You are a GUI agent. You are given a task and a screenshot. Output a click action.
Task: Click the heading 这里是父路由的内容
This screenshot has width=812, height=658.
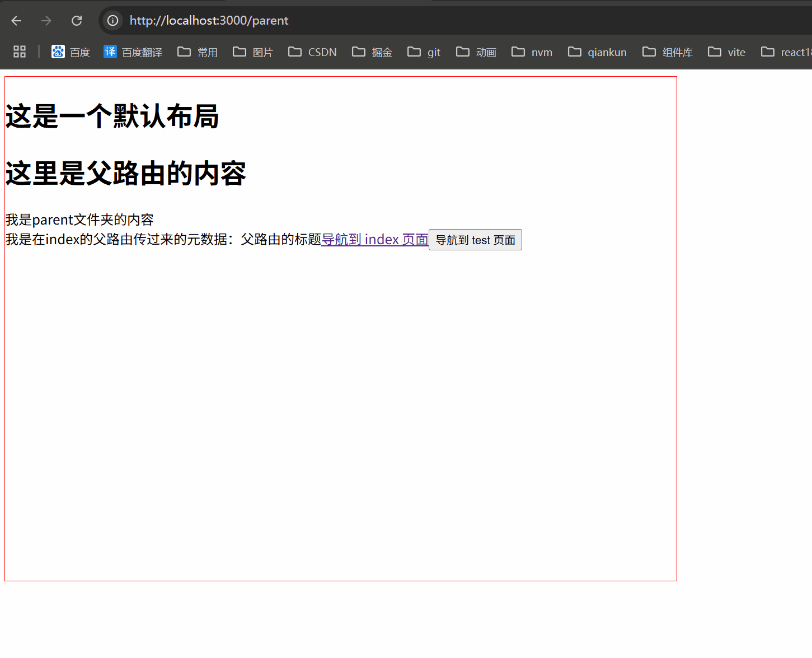(126, 174)
